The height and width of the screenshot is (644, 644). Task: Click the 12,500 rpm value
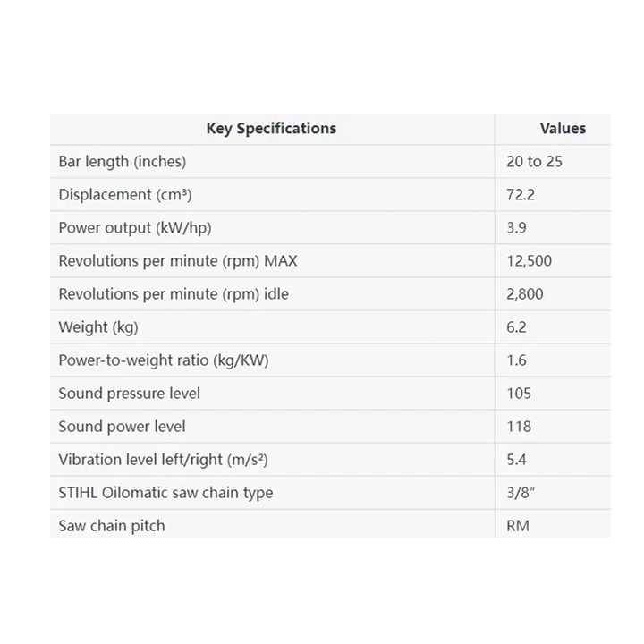click(529, 261)
